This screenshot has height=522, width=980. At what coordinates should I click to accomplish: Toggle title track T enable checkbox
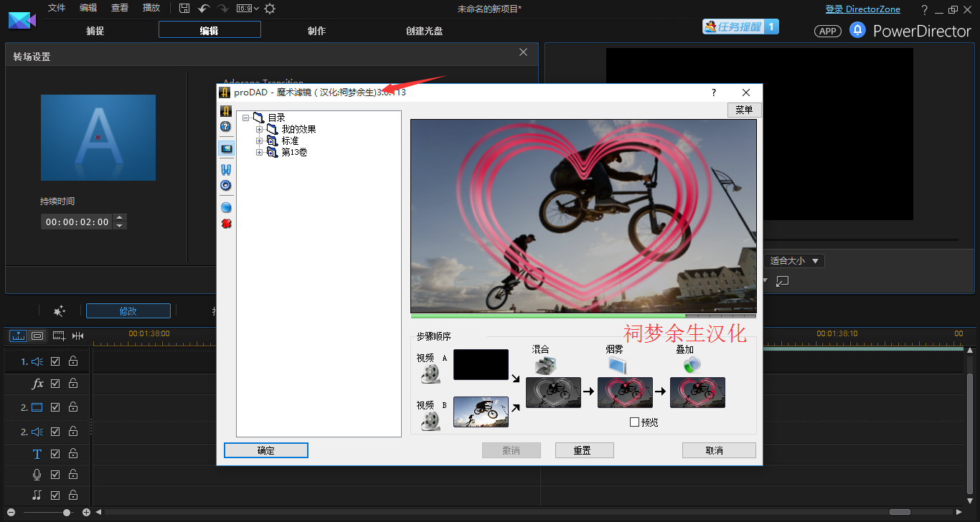(x=55, y=454)
